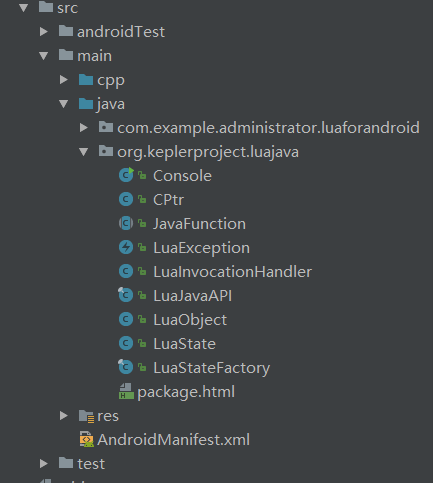The width and height of the screenshot is (433, 483).
Task: Expand the cpp folder arrow
Action: coord(64,80)
